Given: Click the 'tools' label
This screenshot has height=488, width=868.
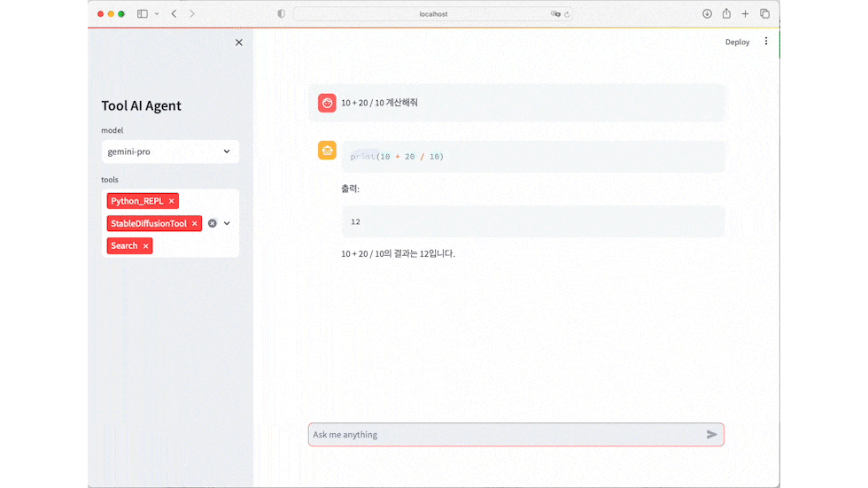Looking at the screenshot, I should [x=110, y=180].
